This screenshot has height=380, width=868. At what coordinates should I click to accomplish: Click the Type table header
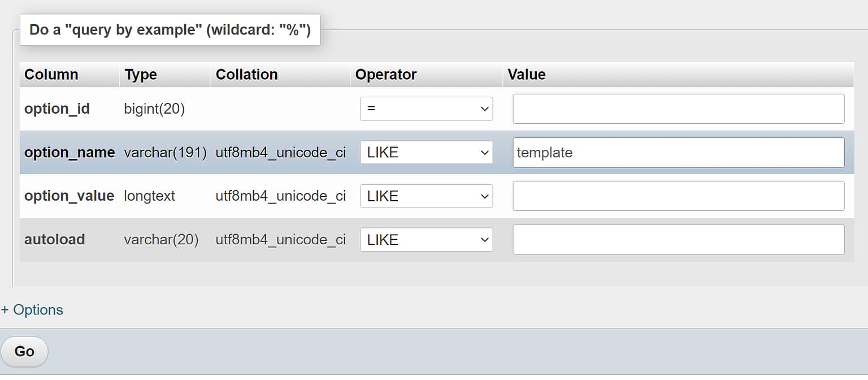pyautogui.click(x=141, y=75)
